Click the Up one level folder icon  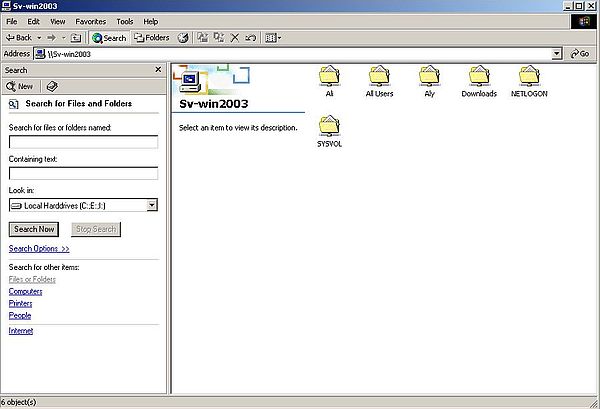(x=75, y=38)
